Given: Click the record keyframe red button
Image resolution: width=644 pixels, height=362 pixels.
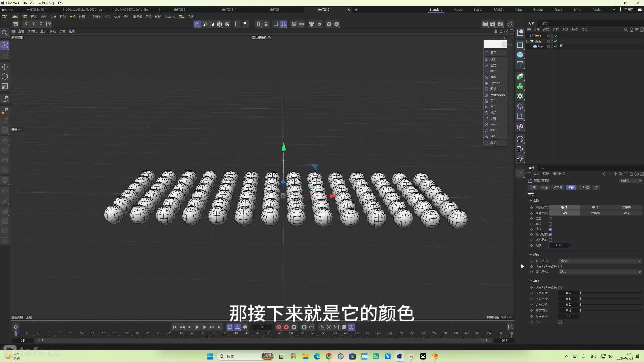Looking at the screenshot, I should [279, 327].
